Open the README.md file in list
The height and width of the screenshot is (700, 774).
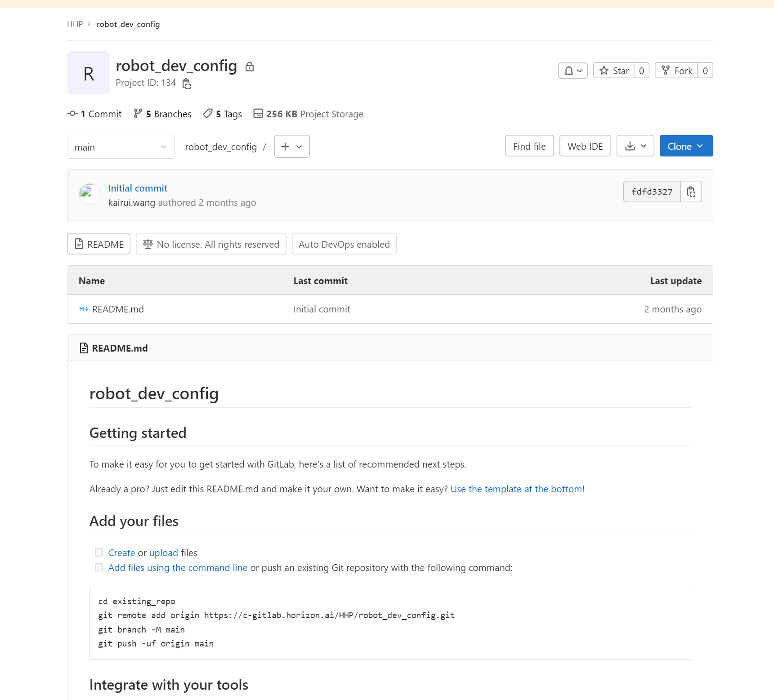tap(118, 309)
